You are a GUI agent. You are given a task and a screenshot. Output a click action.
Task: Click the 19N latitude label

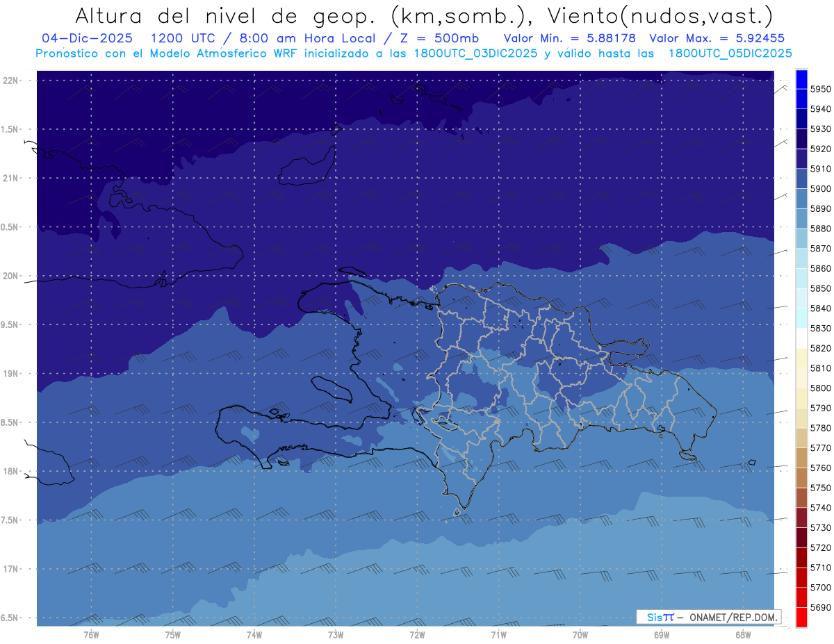(11, 374)
